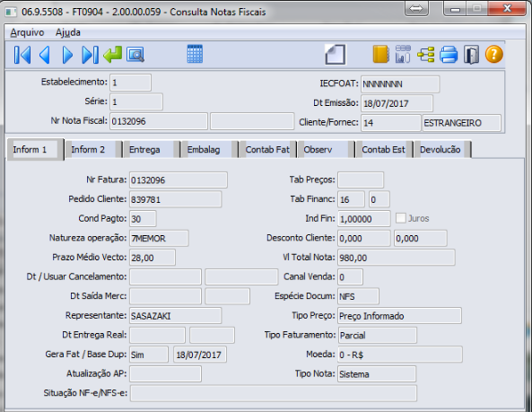Click the Cliente/Fornec code field 14
This screenshot has height=412, width=532.
pyautogui.click(x=391, y=122)
